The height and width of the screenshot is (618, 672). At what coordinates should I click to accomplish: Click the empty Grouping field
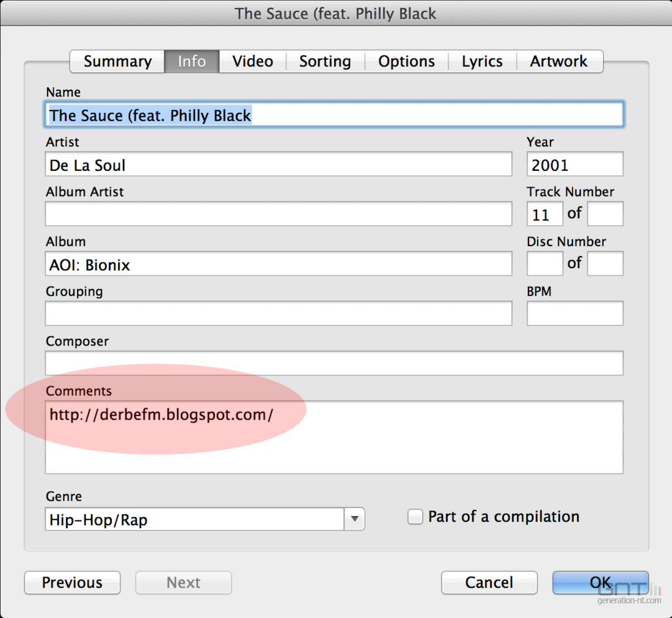tap(279, 313)
